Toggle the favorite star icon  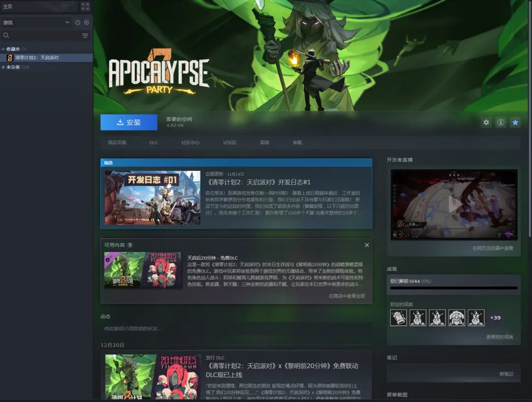pyautogui.click(x=515, y=123)
